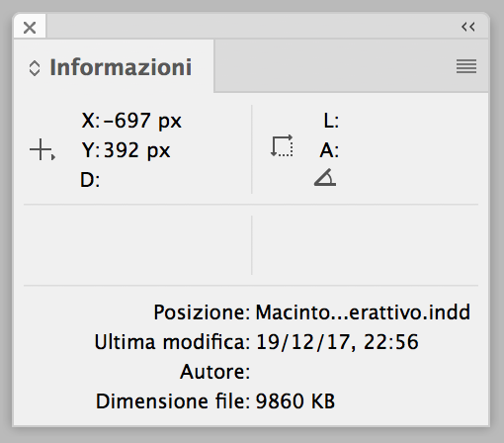Click the empty tab bar area beside Informazioni
Image resolution: width=504 pixels, height=443 pixels.
coord(334,66)
